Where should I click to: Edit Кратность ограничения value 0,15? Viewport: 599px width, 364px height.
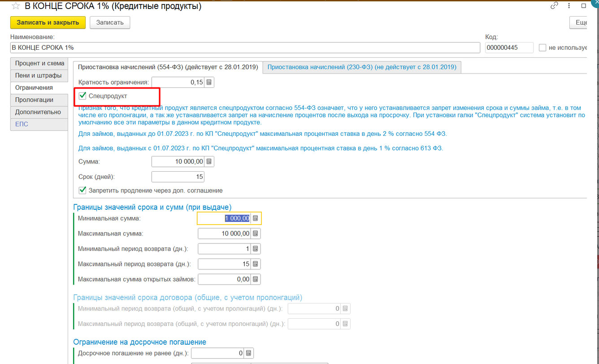coord(178,82)
